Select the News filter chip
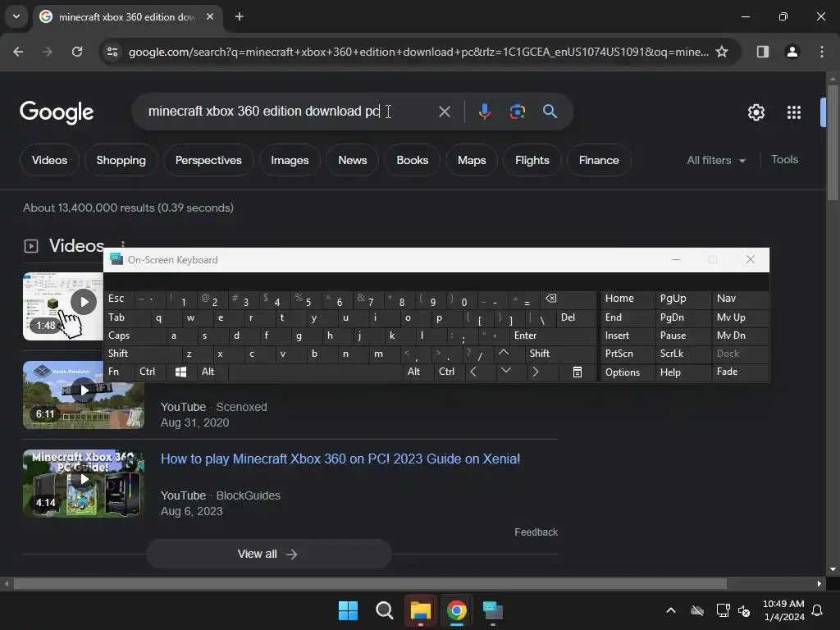840x630 pixels. [353, 160]
